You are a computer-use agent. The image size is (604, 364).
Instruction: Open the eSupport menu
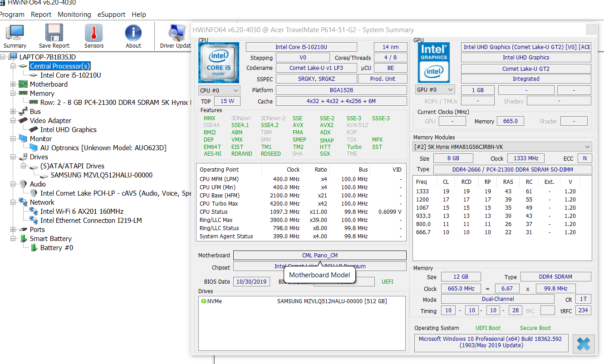(x=111, y=15)
